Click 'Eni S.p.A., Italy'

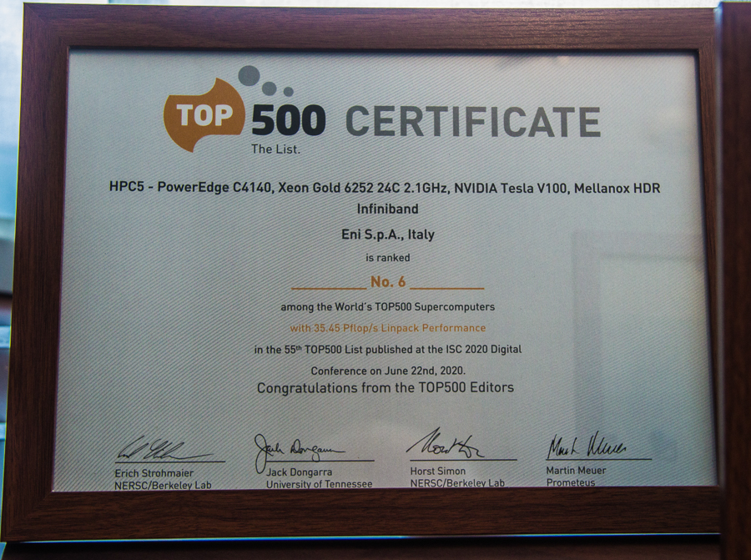click(388, 235)
